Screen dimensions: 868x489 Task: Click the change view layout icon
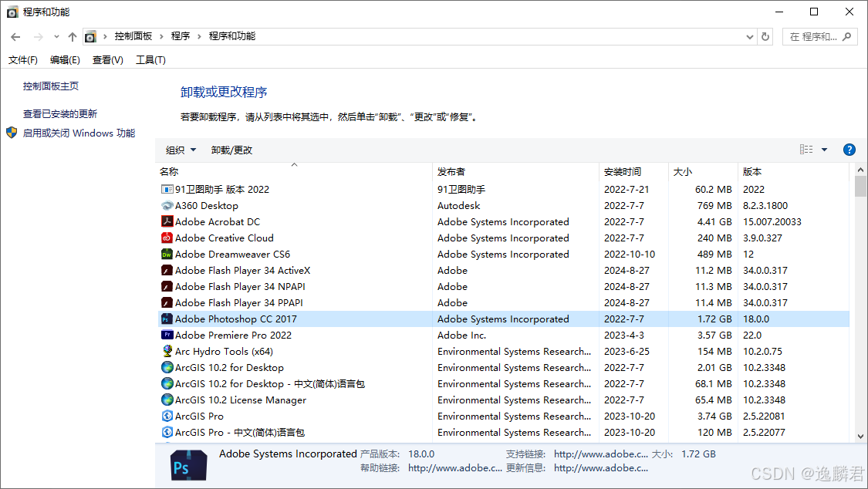click(806, 150)
